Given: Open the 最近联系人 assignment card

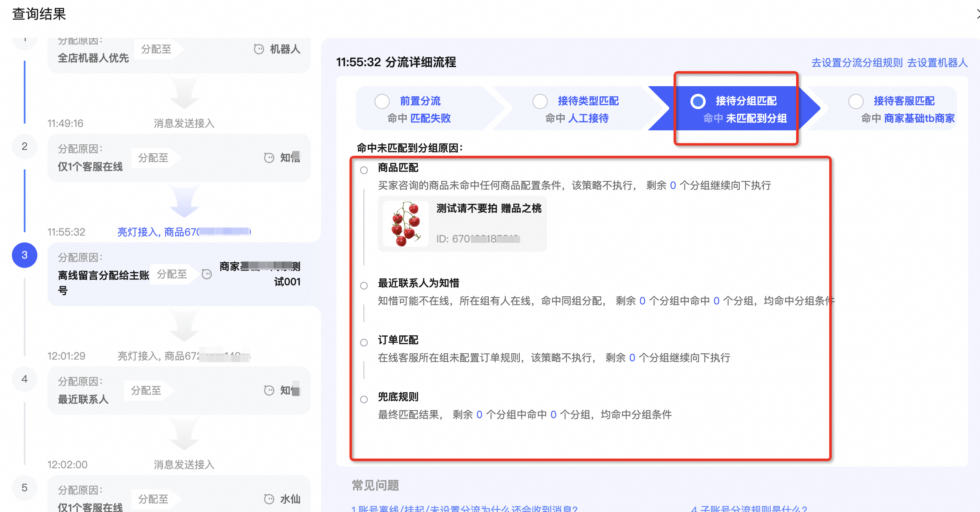Looking at the screenshot, I should click(x=179, y=391).
